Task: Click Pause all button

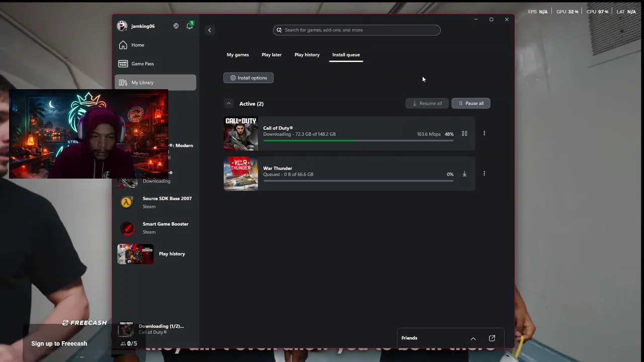Action: pos(471,104)
